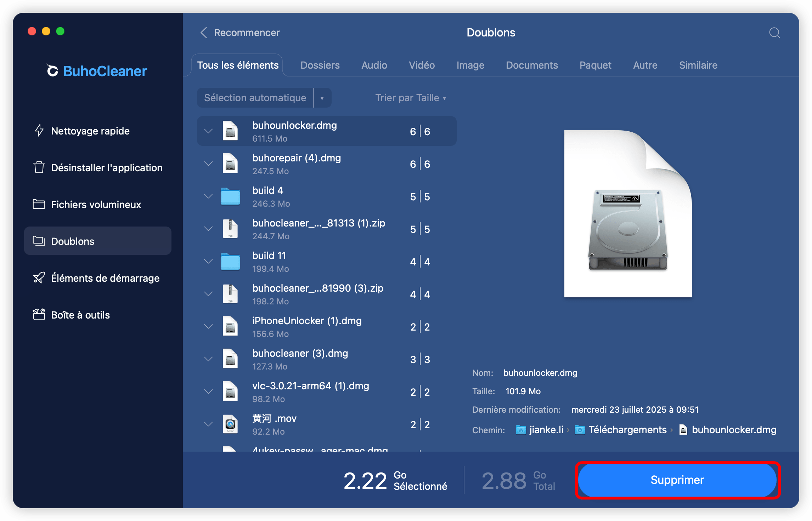Switch to the Vidéo tab
This screenshot has width=812, height=521.
click(422, 65)
